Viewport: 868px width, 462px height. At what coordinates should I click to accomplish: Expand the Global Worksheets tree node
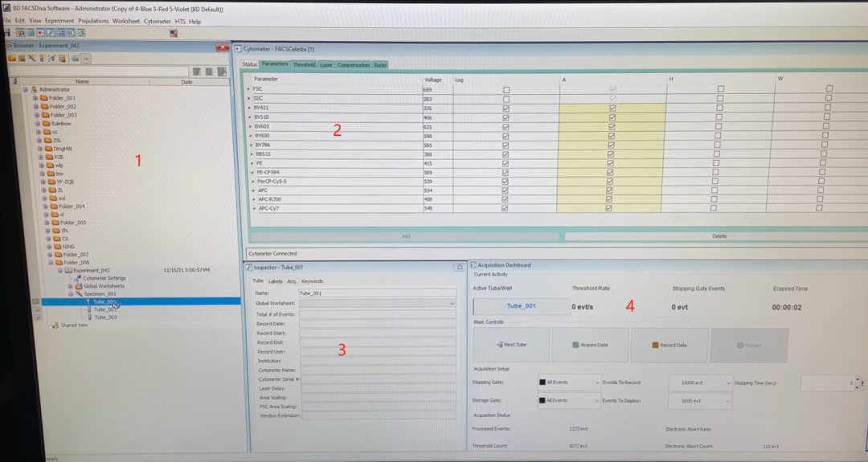[x=70, y=287]
